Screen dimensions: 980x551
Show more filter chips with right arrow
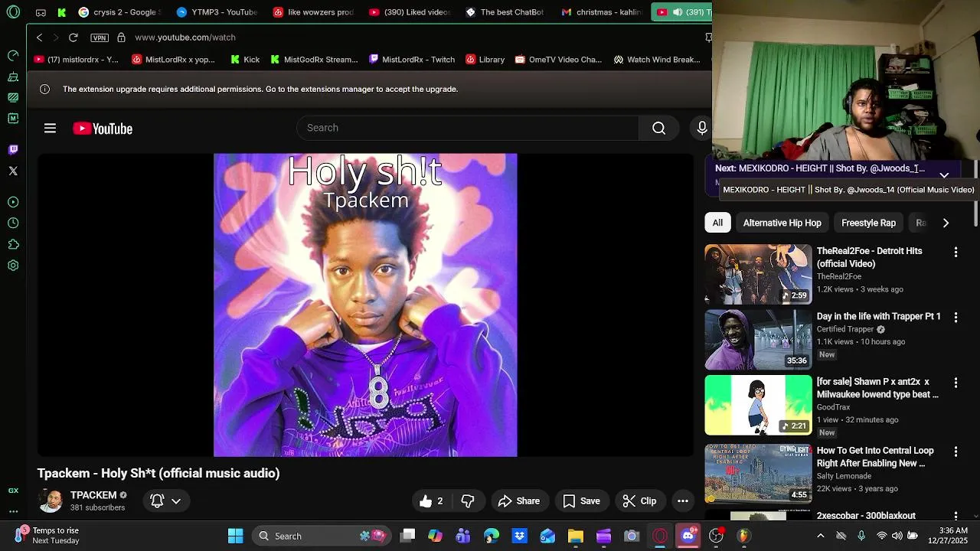[x=946, y=223]
